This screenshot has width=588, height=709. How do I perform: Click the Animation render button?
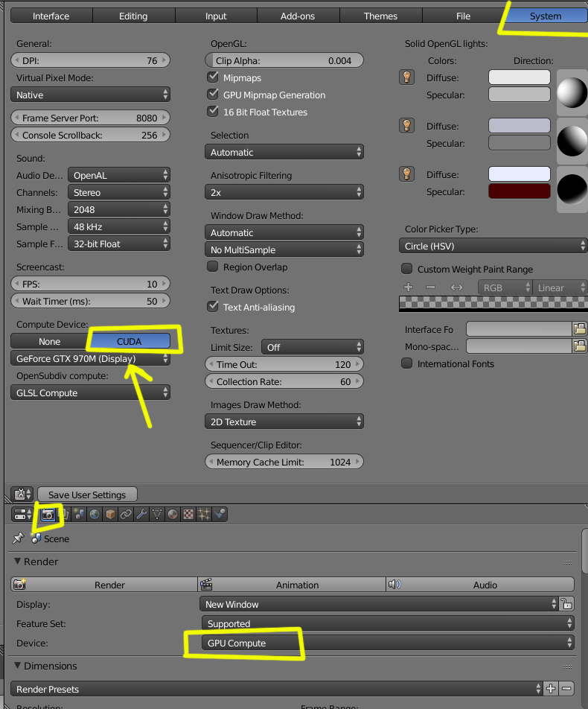click(292, 585)
